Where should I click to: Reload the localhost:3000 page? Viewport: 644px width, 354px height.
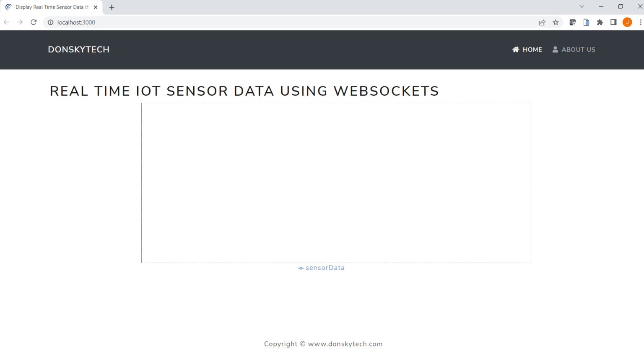(x=34, y=22)
